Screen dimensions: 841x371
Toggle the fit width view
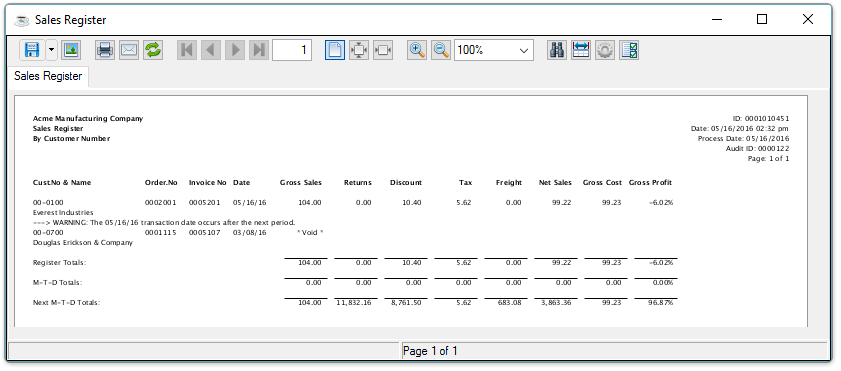[383, 50]
